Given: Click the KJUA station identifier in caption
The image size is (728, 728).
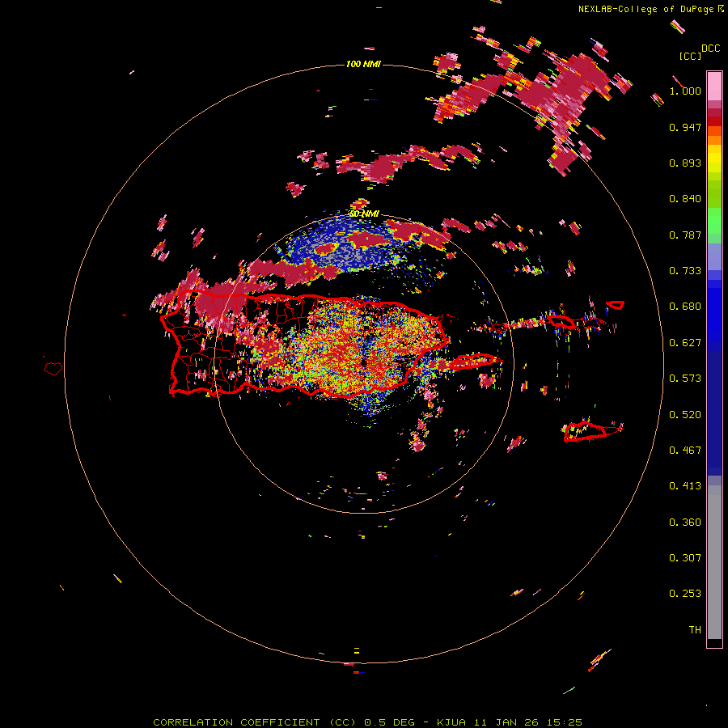Looking at the screenshot, I should click(x=451, y=722).
